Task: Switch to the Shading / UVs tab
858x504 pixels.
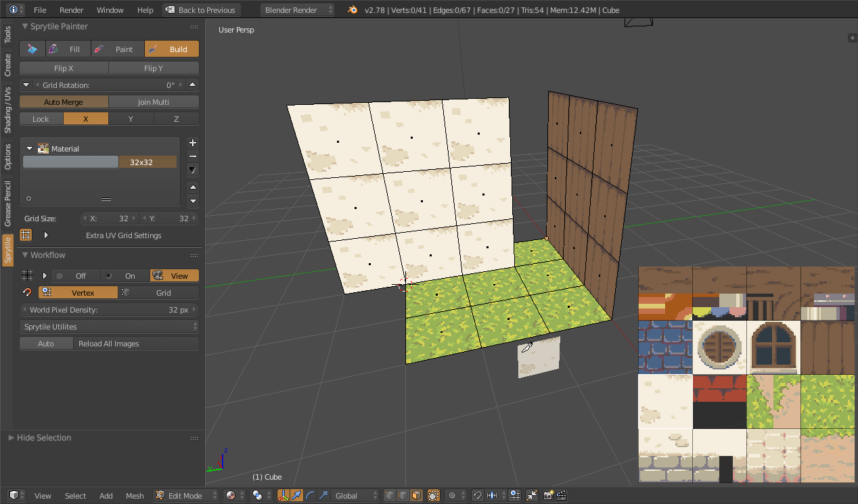Action: click(8, 110)
